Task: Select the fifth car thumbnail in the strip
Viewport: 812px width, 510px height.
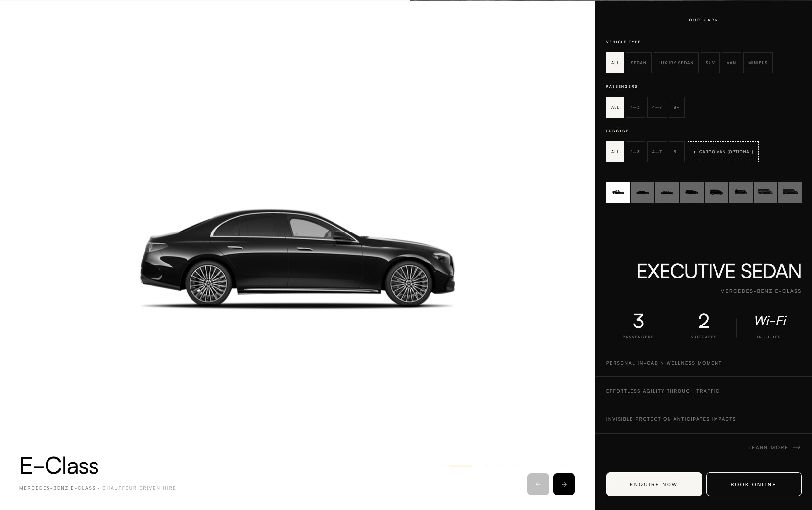Action: pos(716,192)
